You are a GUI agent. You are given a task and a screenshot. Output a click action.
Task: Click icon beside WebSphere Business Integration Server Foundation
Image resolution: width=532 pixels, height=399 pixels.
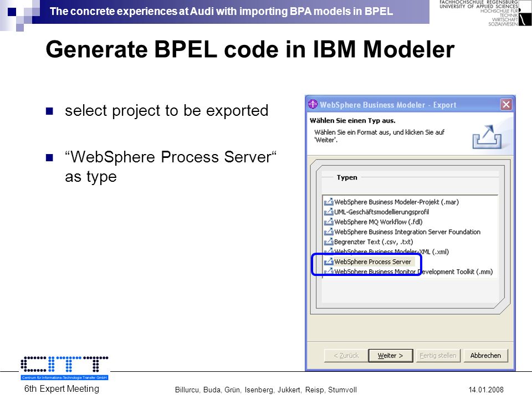pos(329,232)
